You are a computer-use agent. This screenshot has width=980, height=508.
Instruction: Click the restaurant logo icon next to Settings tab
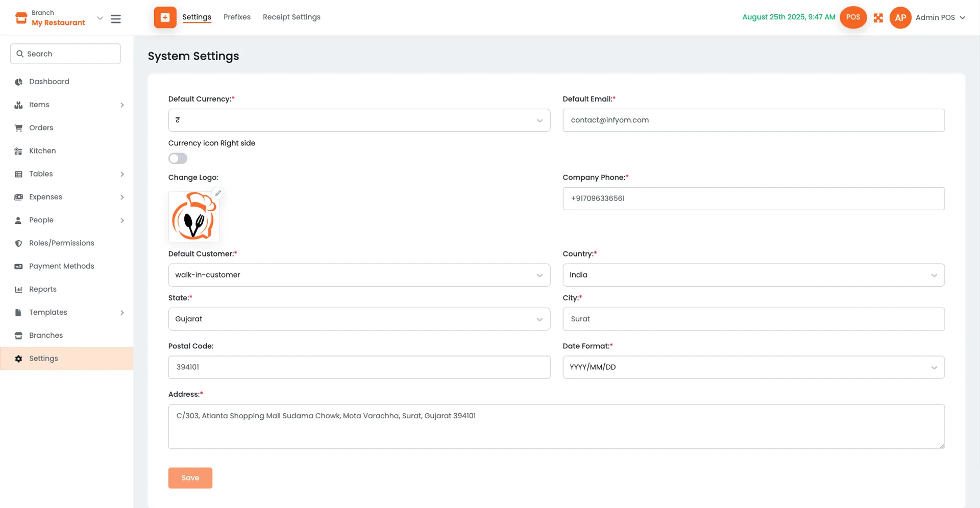tap(164, 17)
